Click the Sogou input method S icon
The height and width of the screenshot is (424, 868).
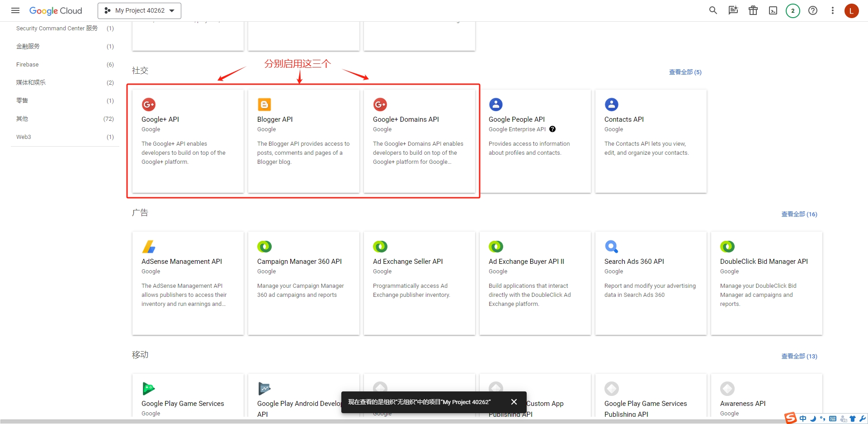[791, 418]
